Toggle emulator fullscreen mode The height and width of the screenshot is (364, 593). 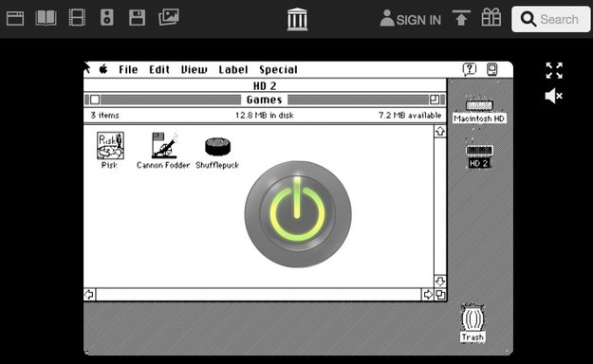point(554,71)
